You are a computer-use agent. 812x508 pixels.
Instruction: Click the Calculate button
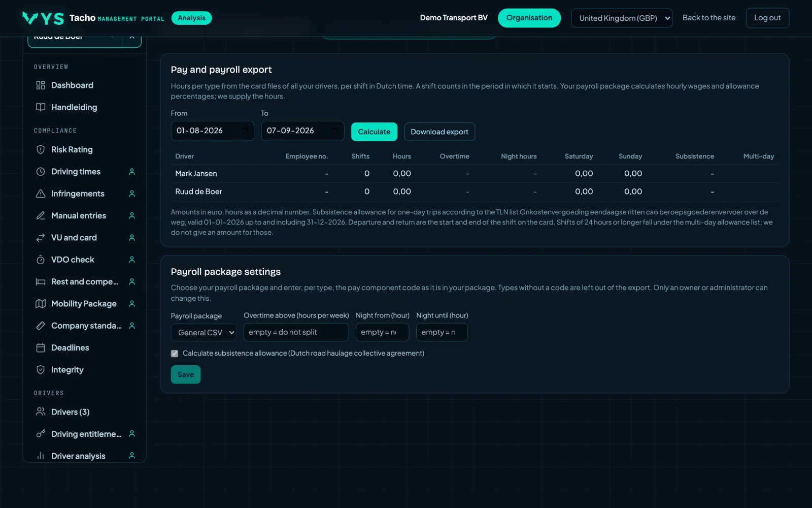[374, 132]
